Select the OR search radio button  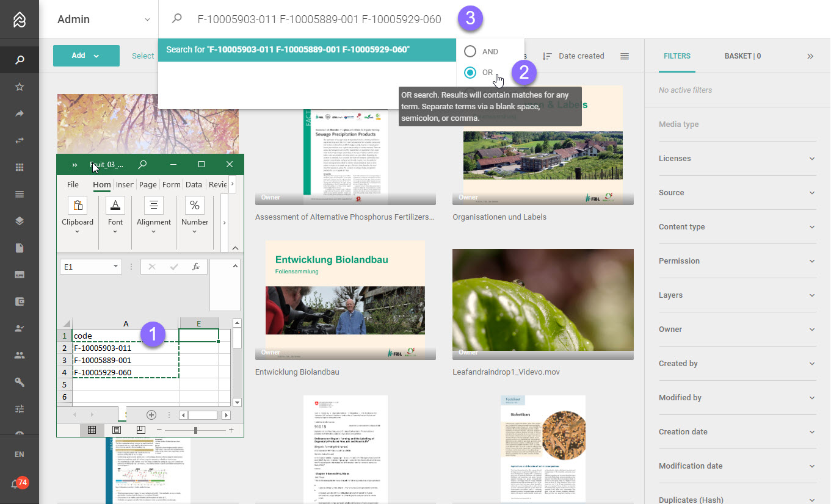coord(470,72)
